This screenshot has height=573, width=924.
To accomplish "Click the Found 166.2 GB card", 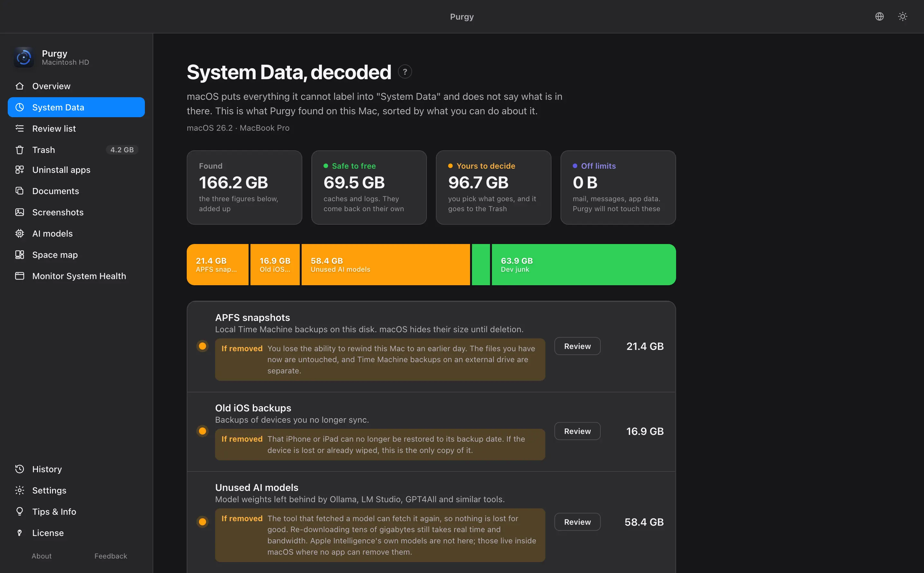I will (244, 188).
